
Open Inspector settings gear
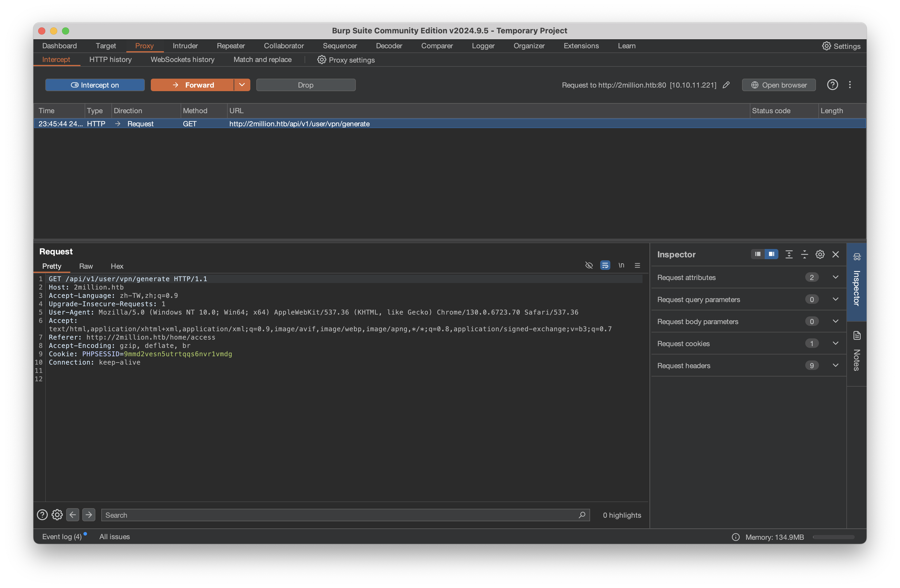tap(820, 254)
